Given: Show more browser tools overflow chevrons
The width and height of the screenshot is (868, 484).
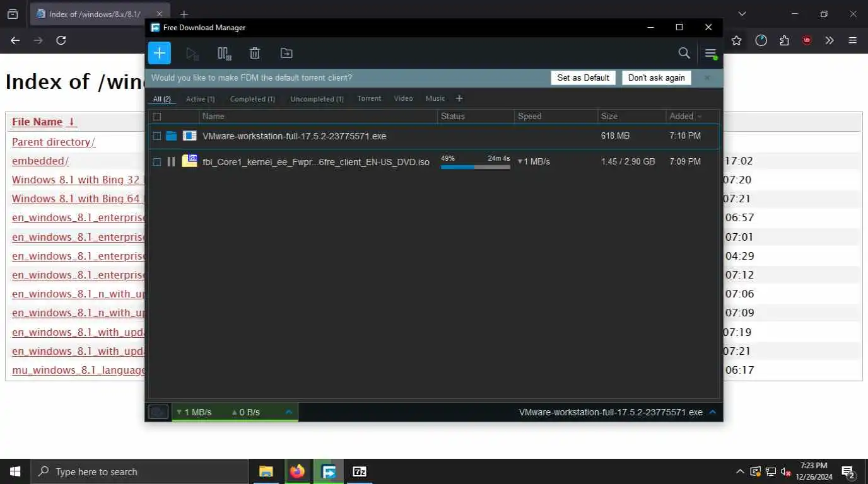Looking at the screenshot, I should coord(830,40).
